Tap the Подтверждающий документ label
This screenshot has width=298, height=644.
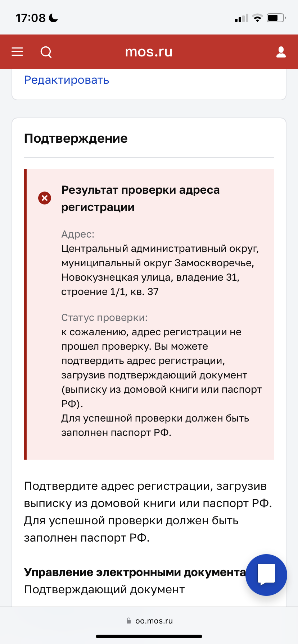[x=104, y=589]
